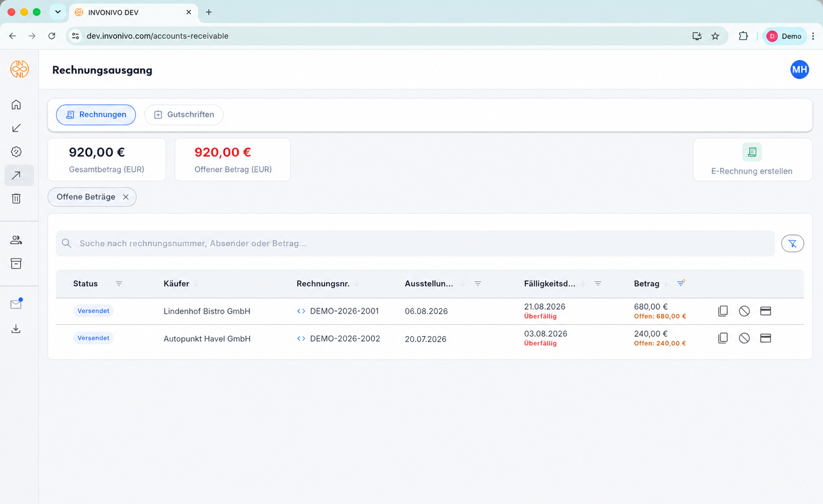Image resolution: width=823 pixels, height=504 pixels.
Task: Reload the page in browser
Action: pyautogui.click(x=52, y=36)
